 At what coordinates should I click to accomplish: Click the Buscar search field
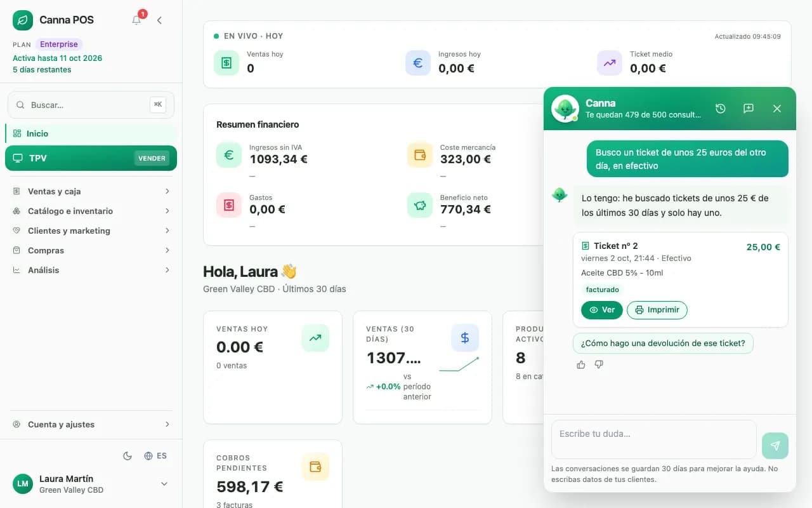click(91, 105)
